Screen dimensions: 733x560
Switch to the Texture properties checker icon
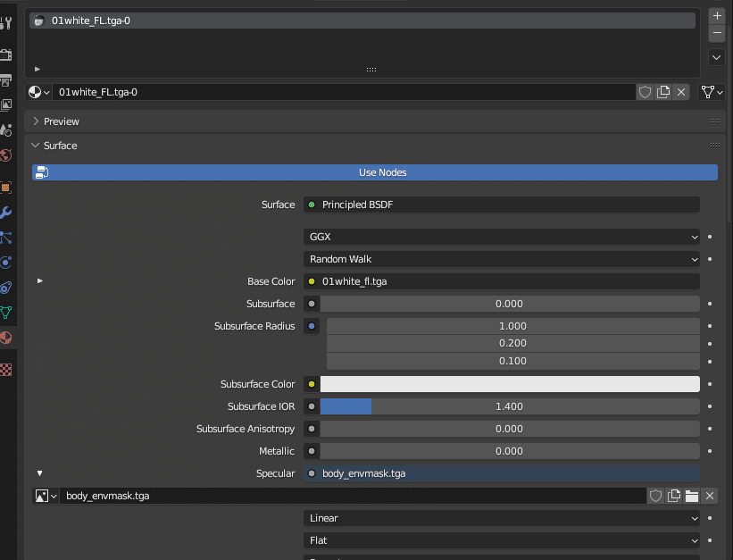(x=6, y=369)
